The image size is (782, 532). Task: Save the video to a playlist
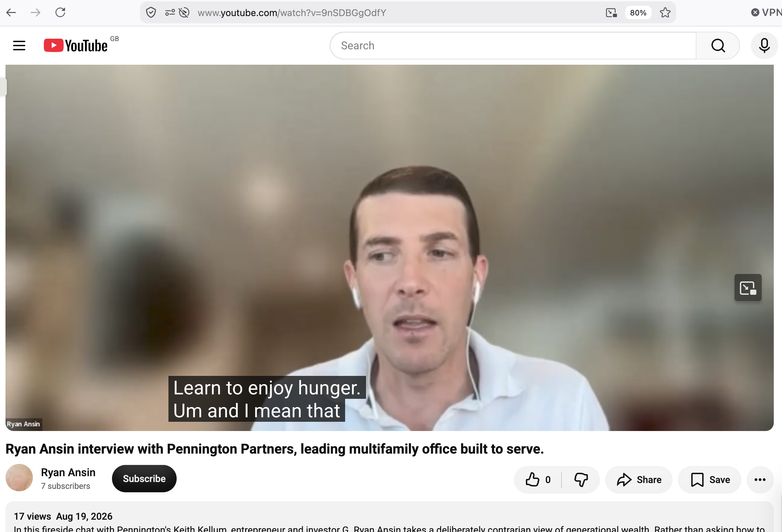[710, 480]
